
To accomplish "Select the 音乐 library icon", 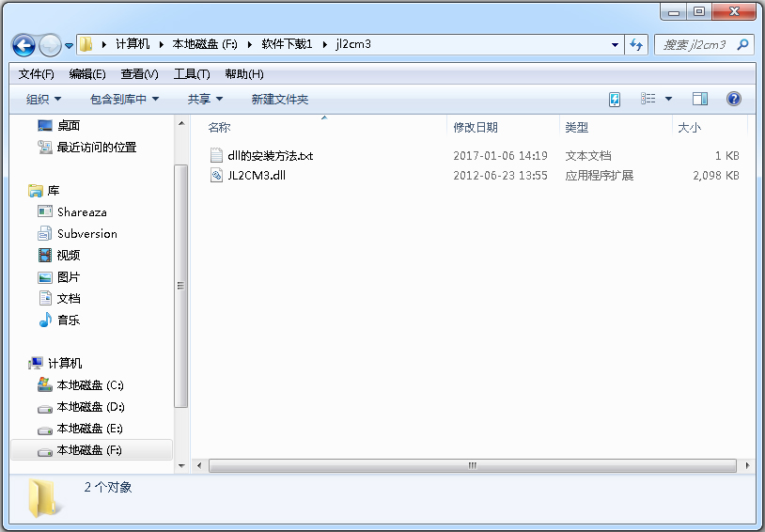I will click(x=45, y=320).
